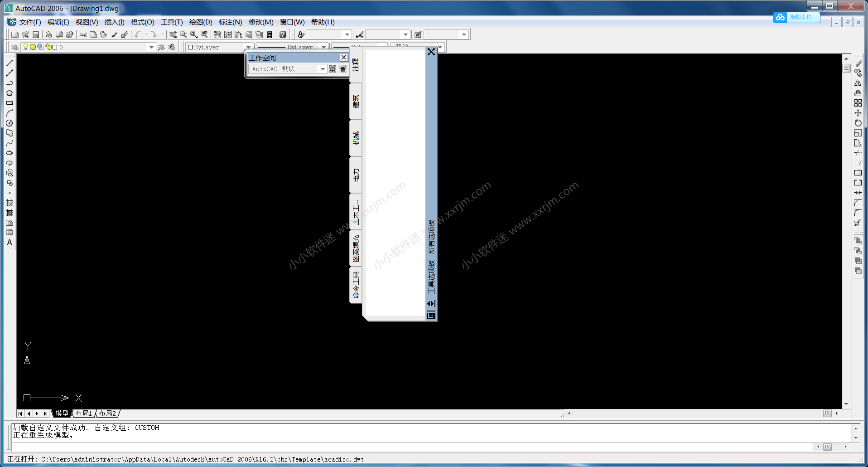
Task: Select the Circle drawing tool
Action: click(x=10, y=123)
